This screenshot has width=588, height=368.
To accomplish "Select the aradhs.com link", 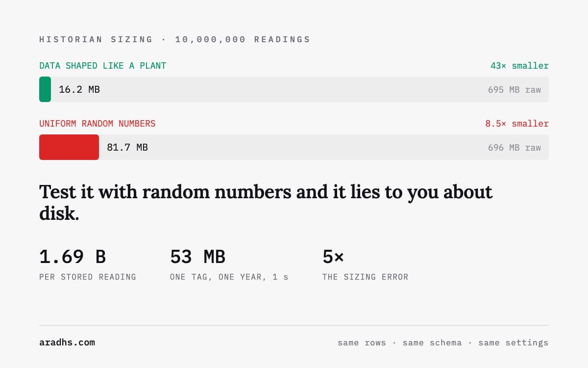I will point(67,342).
